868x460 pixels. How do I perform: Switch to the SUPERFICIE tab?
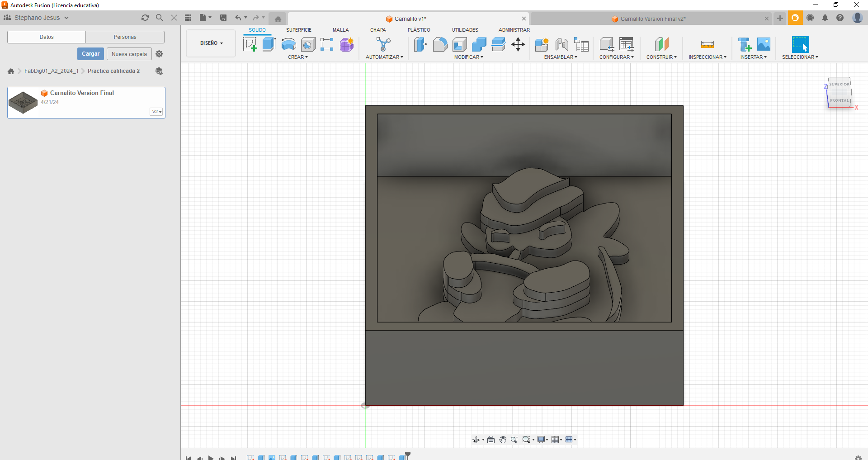click(298, 30)
